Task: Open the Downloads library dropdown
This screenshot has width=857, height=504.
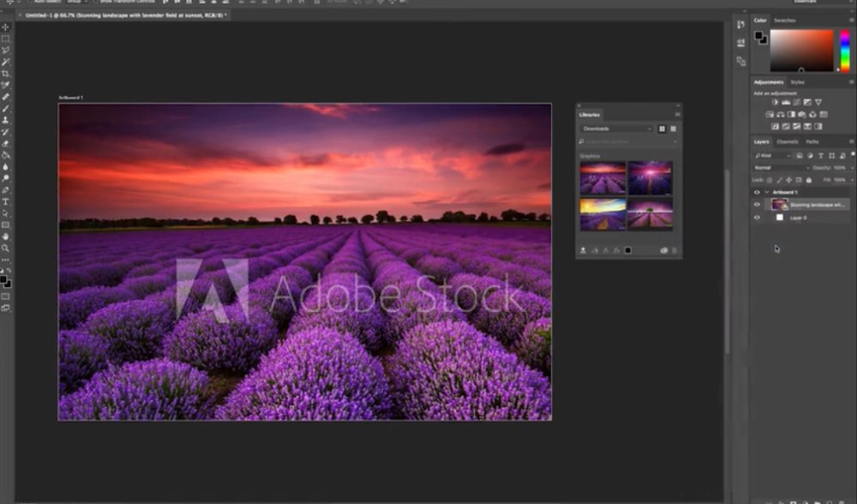Action: [616, 129]
